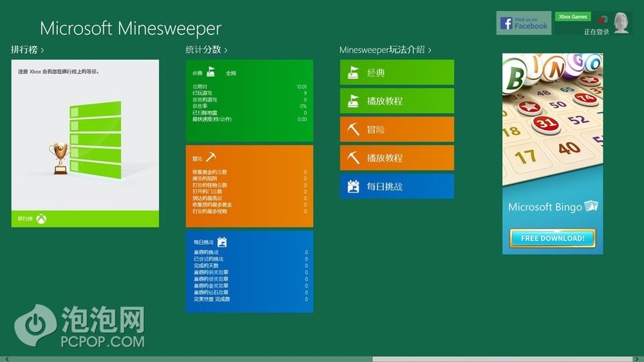Click the red sign-in status icon
This screenshot has height=362, width=644.
coord(603,19)
